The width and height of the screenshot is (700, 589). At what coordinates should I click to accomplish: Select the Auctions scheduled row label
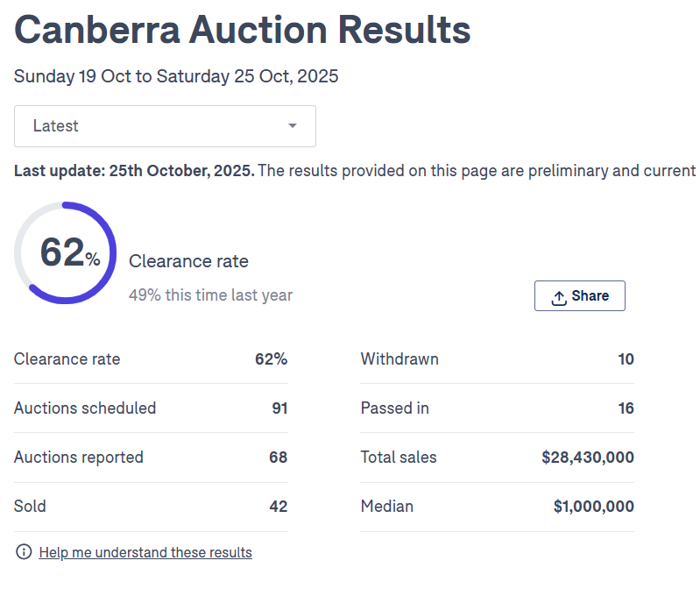click(x=85, y=408)
